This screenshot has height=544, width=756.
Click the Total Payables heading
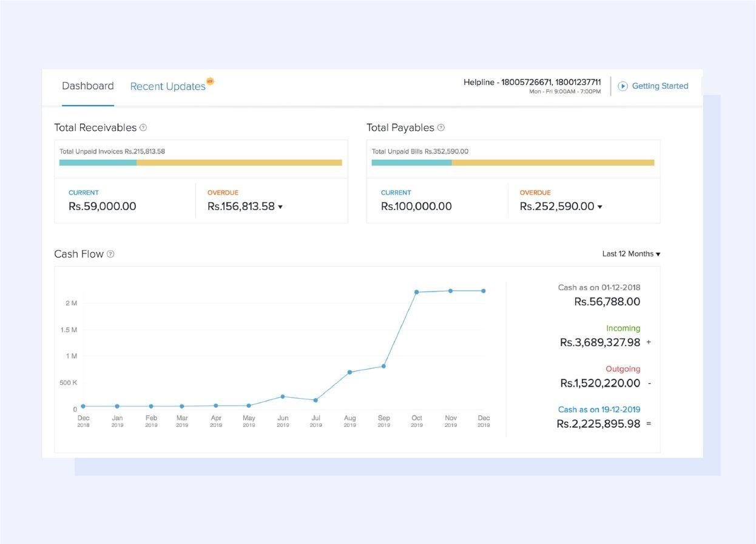(400, 127)
